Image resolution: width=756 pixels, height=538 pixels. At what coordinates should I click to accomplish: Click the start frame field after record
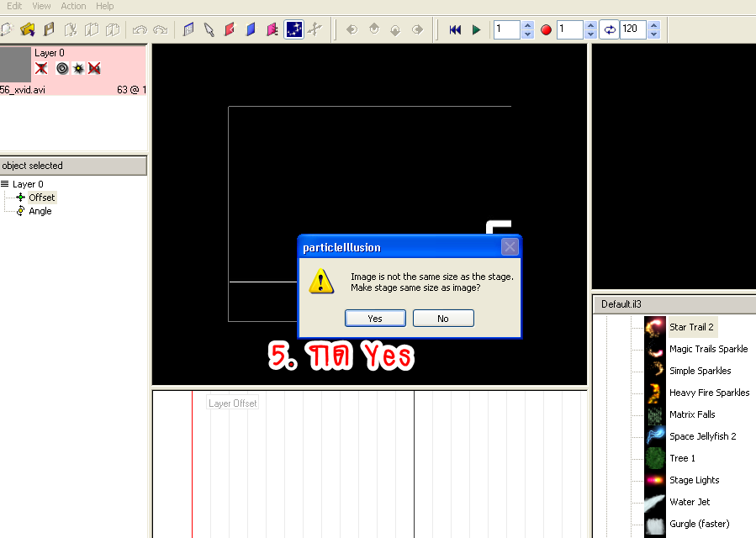click(x=570, y=29)
